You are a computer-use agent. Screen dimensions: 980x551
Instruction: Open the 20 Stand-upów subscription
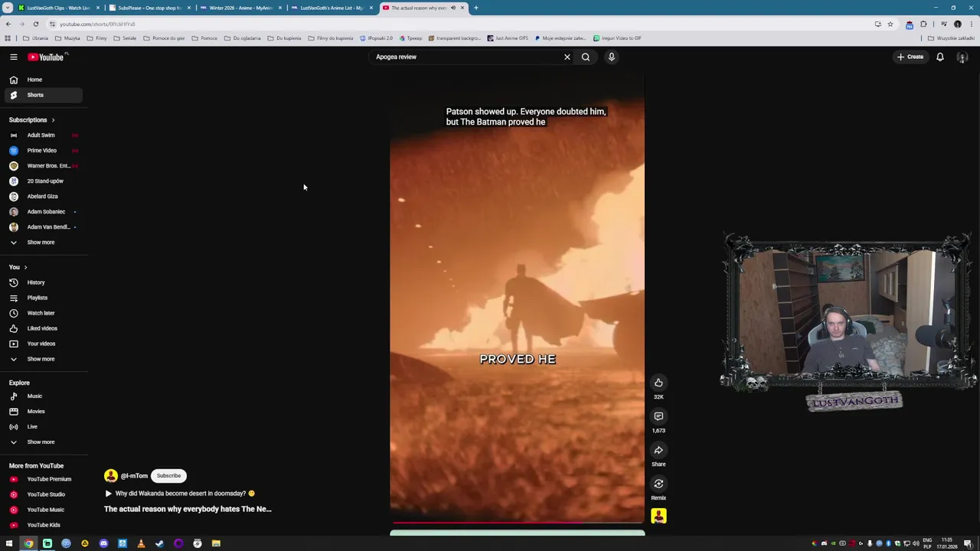pos(42,181)
